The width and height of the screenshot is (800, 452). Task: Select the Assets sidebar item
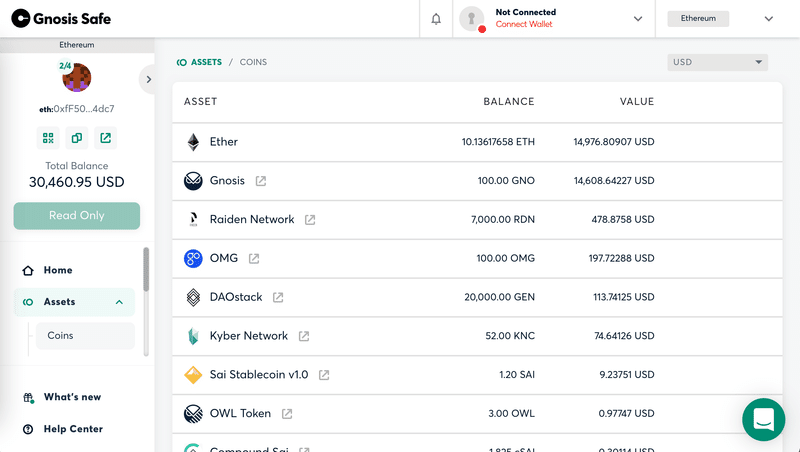[74, 302]
